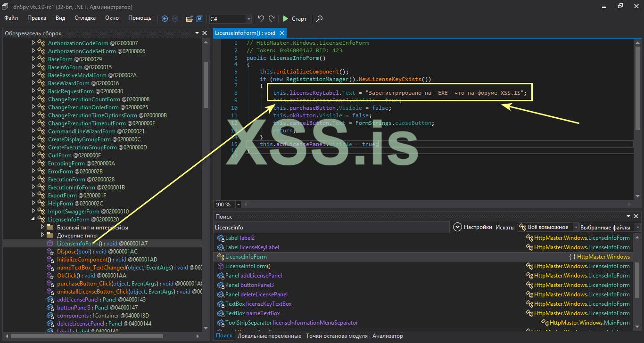The width and height of the screenshot is (644, 343).
Task: Collapse the LicenseInfoForm class node
Action: (33, 220)
